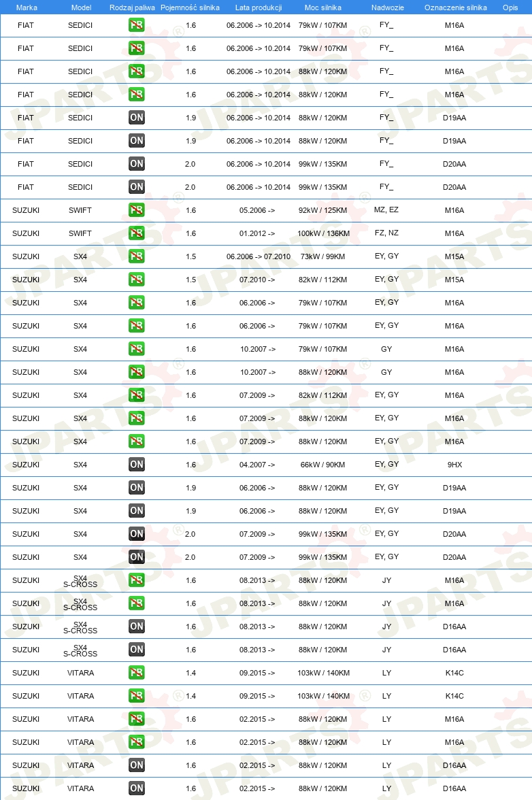Image resolution: width=532 pixels, height=800 pixels.
Task: Click the '06.2006 -> 07.2010' production date cell
Action: (258, 256)
